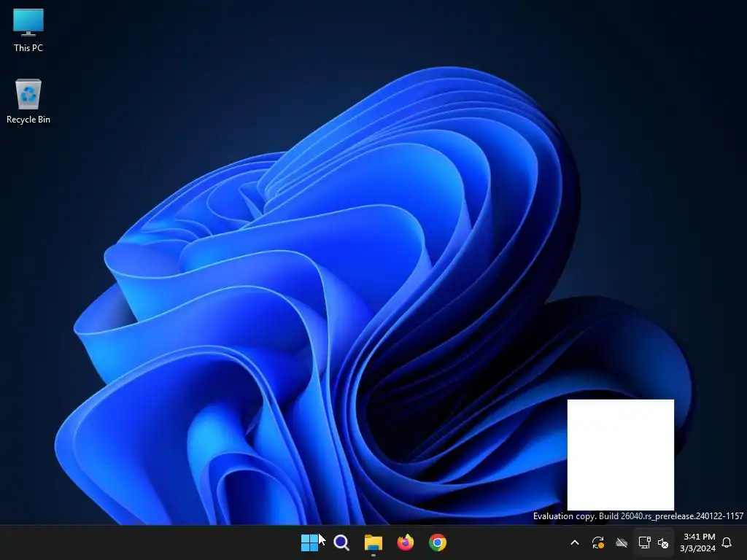The width and height of the screenshot is (747, 560).
Task: Open network status tray icon
Action: pyautogui.click(x=644, y=542)
